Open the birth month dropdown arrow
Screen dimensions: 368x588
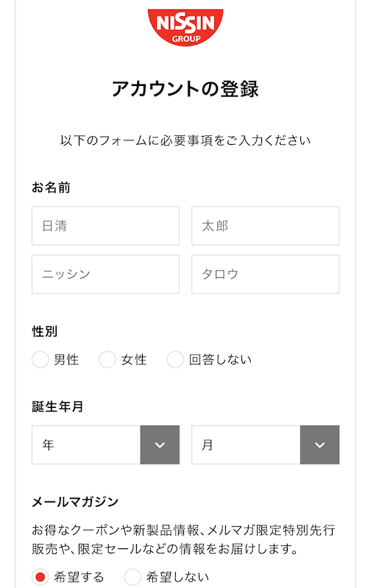pyautogui.click(x=319, y=445)
